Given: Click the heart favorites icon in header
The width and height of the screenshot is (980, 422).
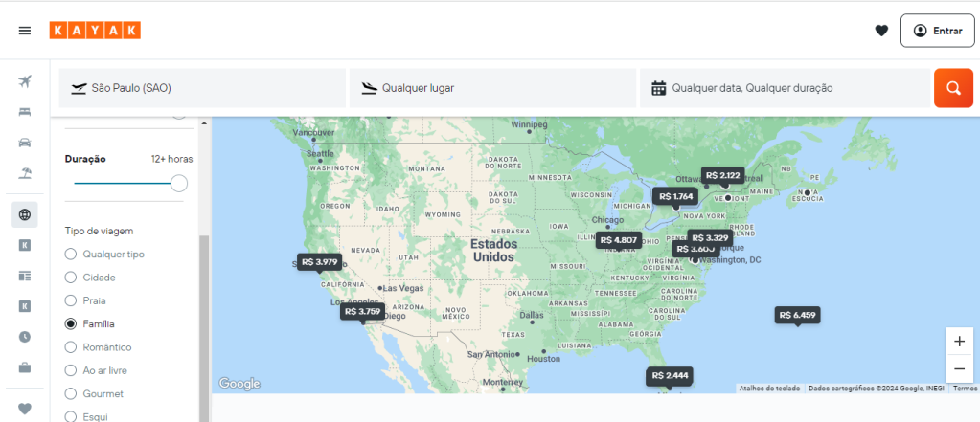Looking at the screenshot, I should [881, 31].
